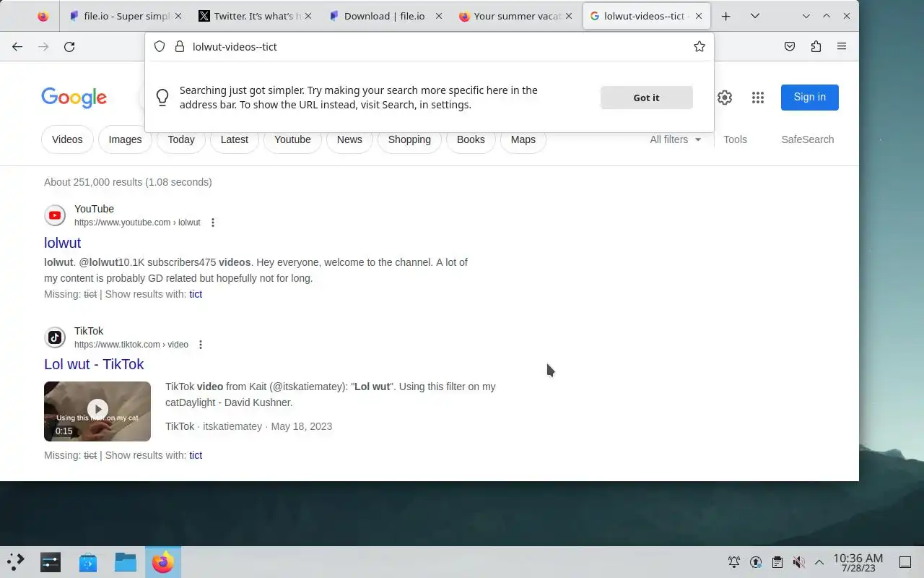Screen dimensions: 924x578
Task: Open Dolphin file manager from taskbar
Action: click(126, 562)
